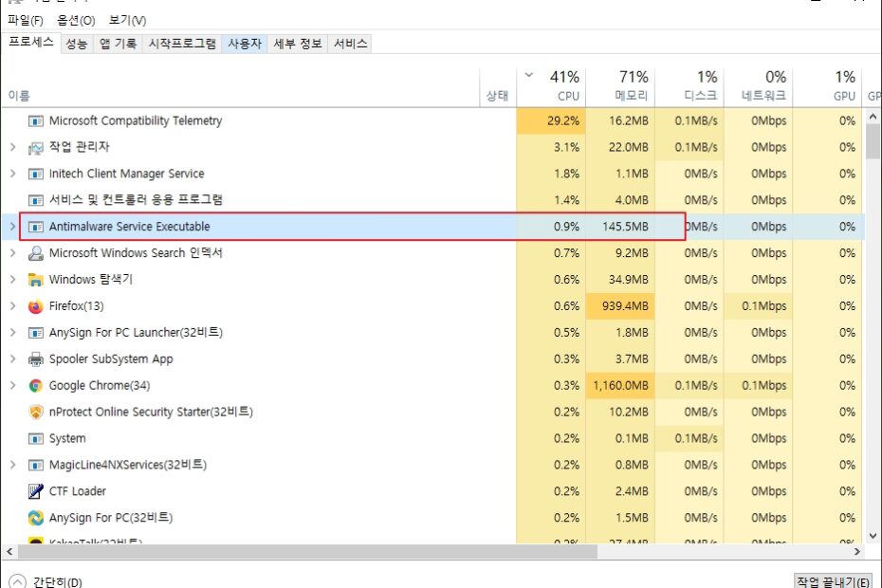
Task: Click the nProtect Online Security Starter icon
Action: point(35,412)
